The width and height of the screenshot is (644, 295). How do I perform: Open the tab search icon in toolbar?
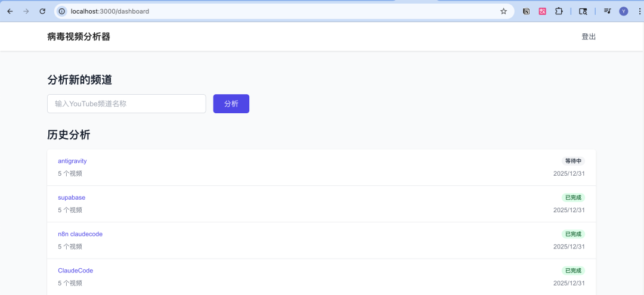pos(583,11)
